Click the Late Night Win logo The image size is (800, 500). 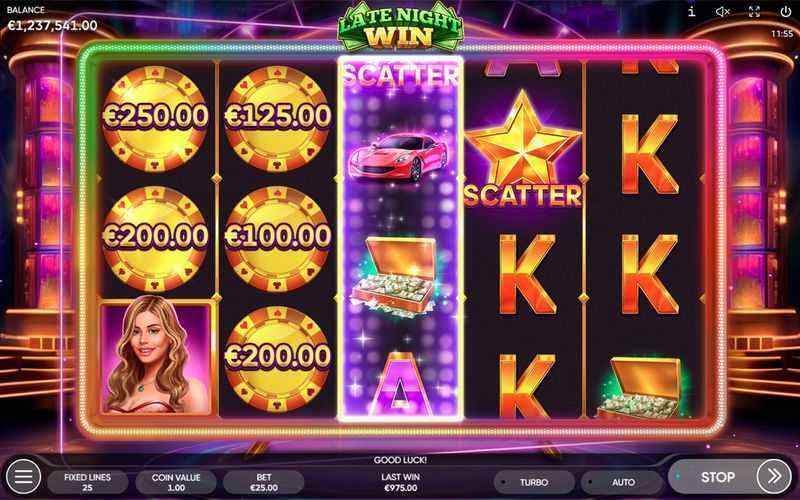click(x=401, y=28)
